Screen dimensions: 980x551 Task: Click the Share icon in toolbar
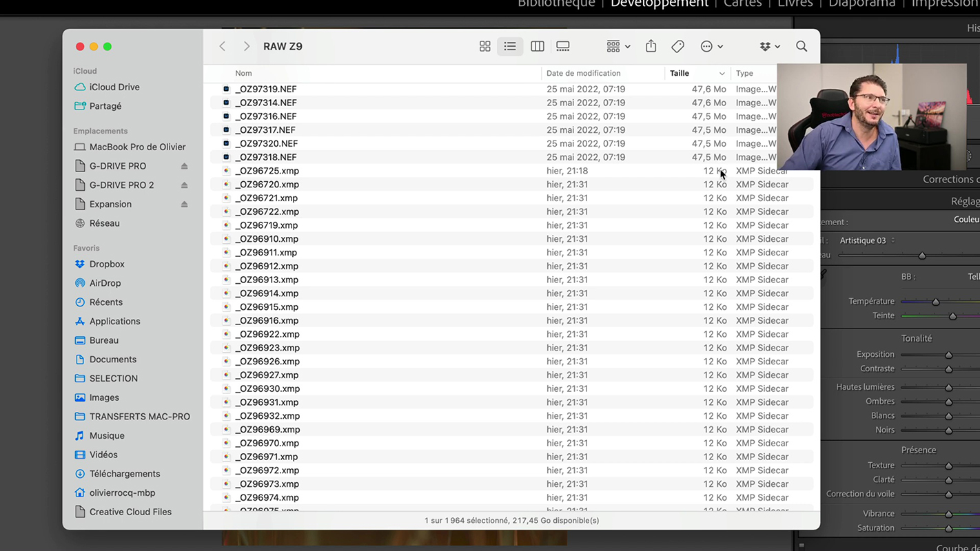click(651, 46)
